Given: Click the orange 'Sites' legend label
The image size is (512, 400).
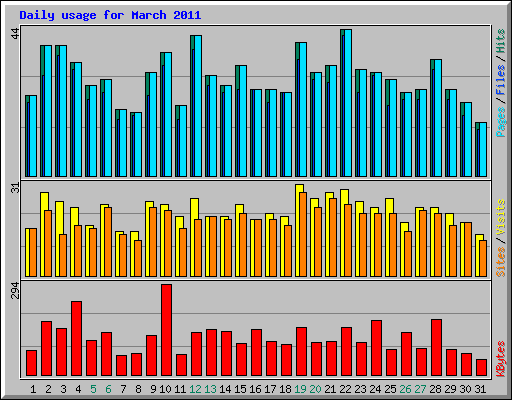Looking at the screenshot, I should (x=501, y=262).
